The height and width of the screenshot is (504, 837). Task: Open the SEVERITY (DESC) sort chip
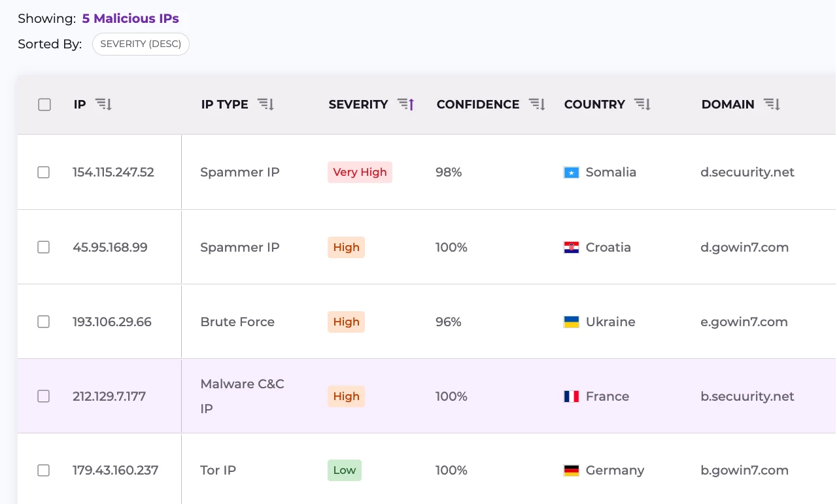pos(141,44)
